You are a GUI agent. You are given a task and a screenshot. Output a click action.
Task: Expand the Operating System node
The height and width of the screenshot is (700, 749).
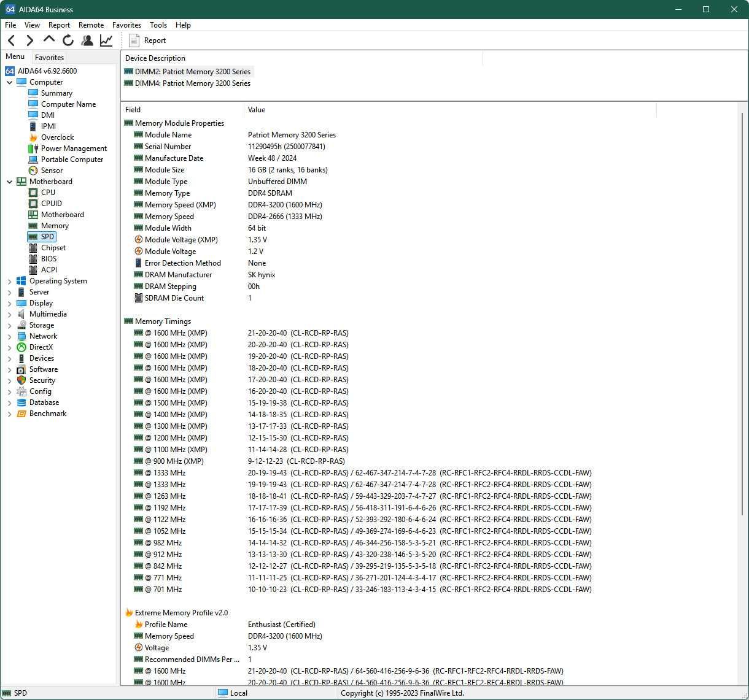coord(10,281)
